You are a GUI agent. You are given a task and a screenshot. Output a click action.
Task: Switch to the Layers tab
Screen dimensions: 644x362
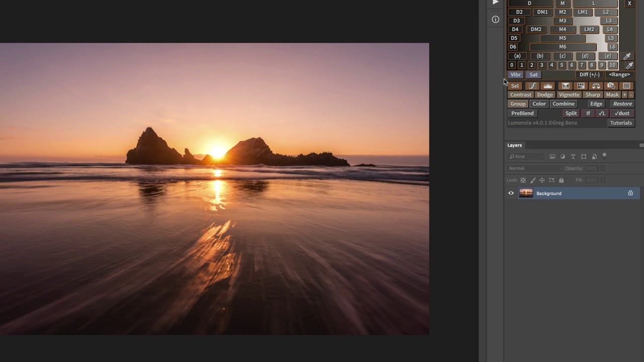click(515, 145)
